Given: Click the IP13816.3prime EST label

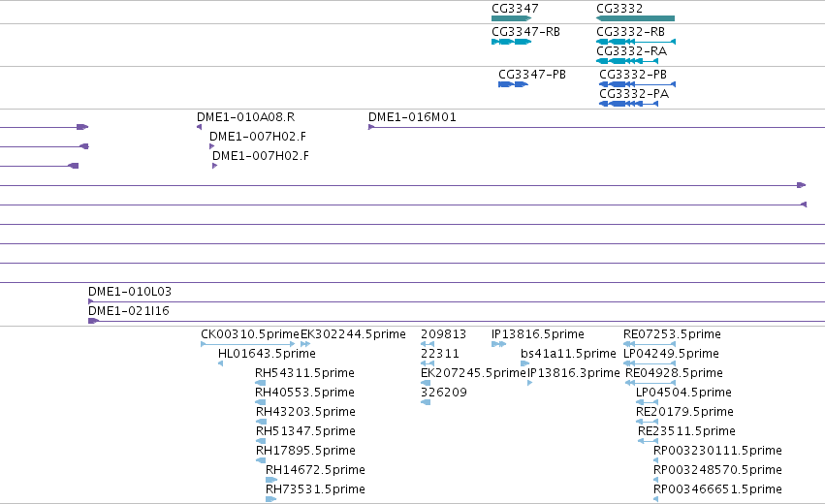Looking at the screenshot, I should point(574,373).
